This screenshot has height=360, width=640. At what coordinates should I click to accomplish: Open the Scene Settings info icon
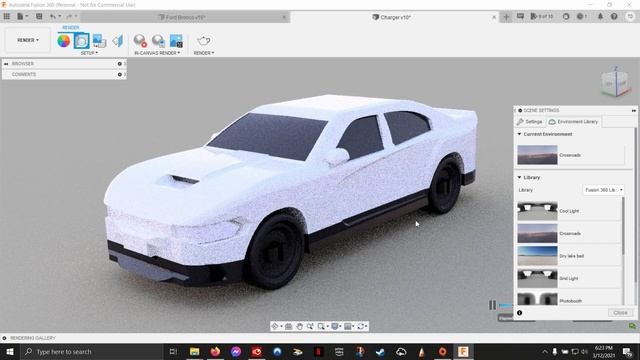(520, 313)
